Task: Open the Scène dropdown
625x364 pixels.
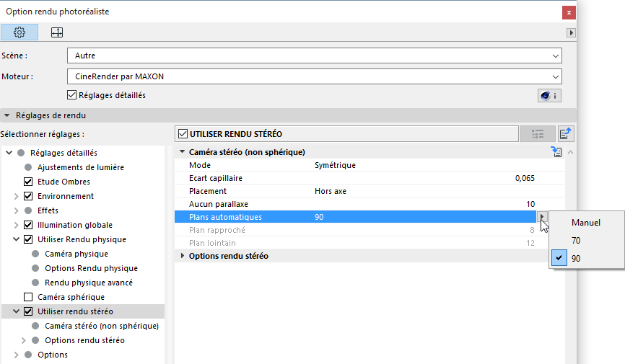Action: 313,56
